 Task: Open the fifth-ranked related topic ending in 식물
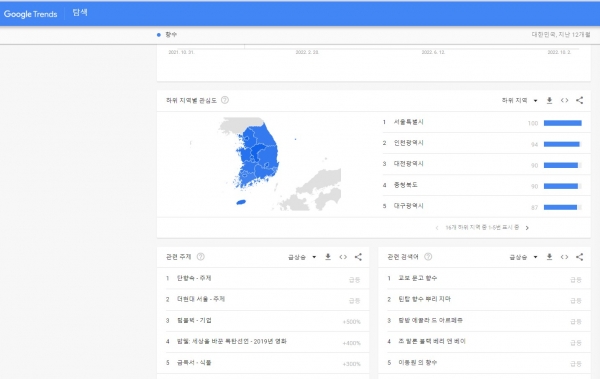click(263, 363)
